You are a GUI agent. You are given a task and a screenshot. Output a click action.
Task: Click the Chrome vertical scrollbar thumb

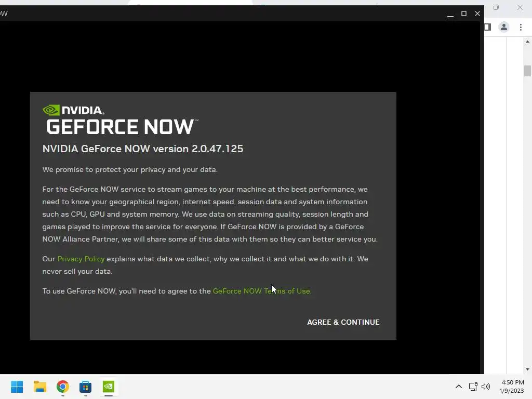click(527, 71)
